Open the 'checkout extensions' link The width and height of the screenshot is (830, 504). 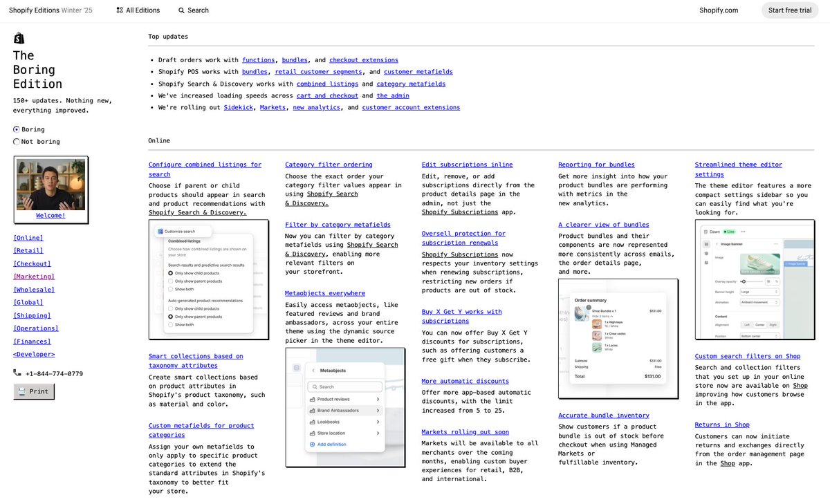pyautogui.click(x=364, y=60)
